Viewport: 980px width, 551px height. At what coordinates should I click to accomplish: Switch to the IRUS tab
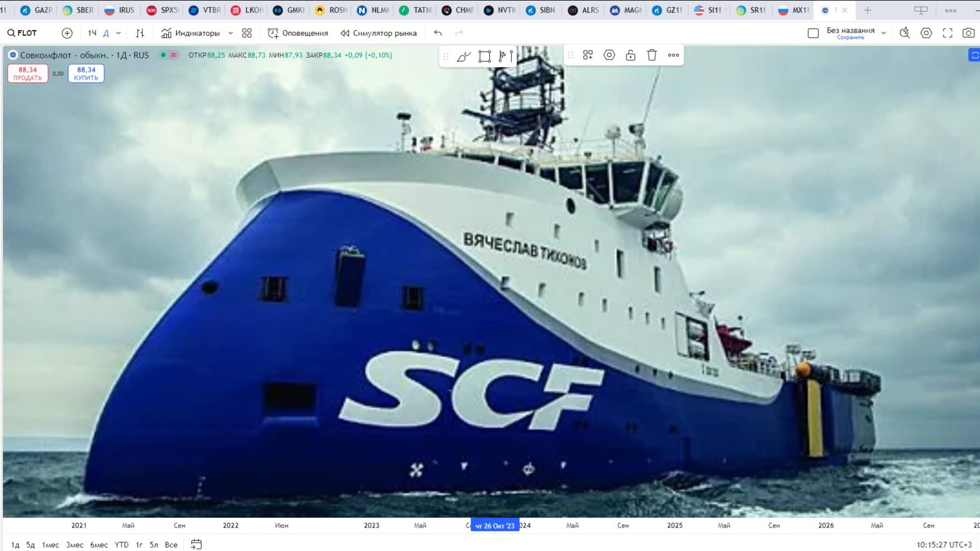120,10
